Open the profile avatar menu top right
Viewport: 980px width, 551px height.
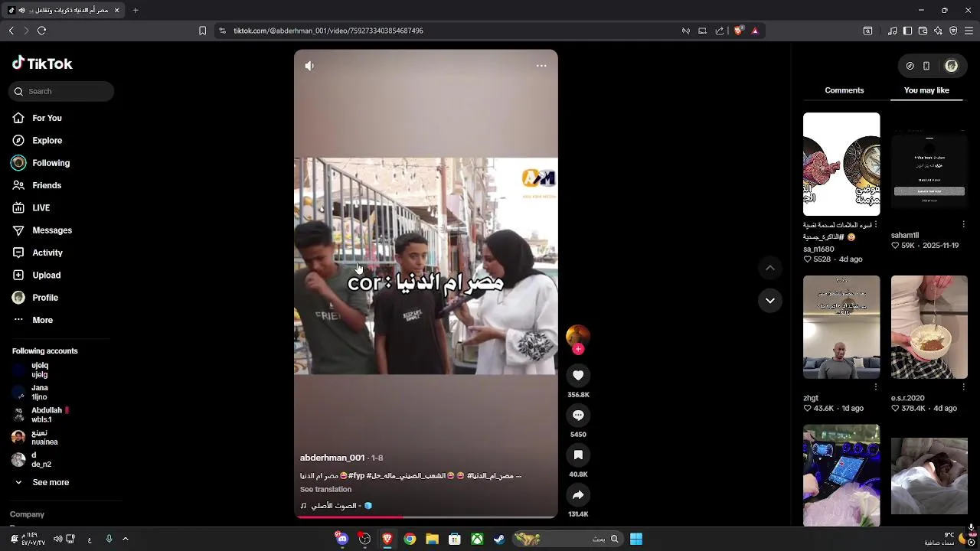pyautogui.click(x=952, y=66)
